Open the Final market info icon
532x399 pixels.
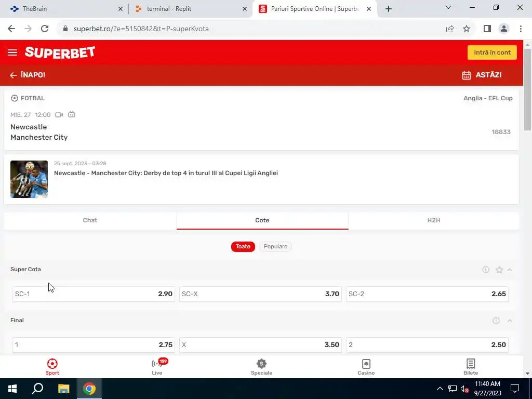[496, 320]
